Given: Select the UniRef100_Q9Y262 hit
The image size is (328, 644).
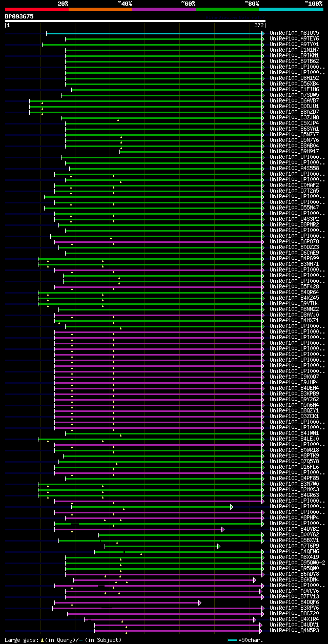Looking at the screenshot, I should coord(294,399).
